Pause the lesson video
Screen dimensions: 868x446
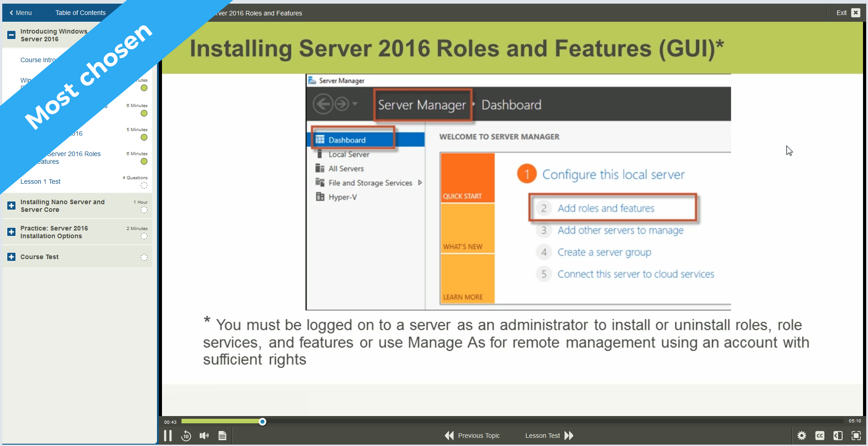click(168, 436)
